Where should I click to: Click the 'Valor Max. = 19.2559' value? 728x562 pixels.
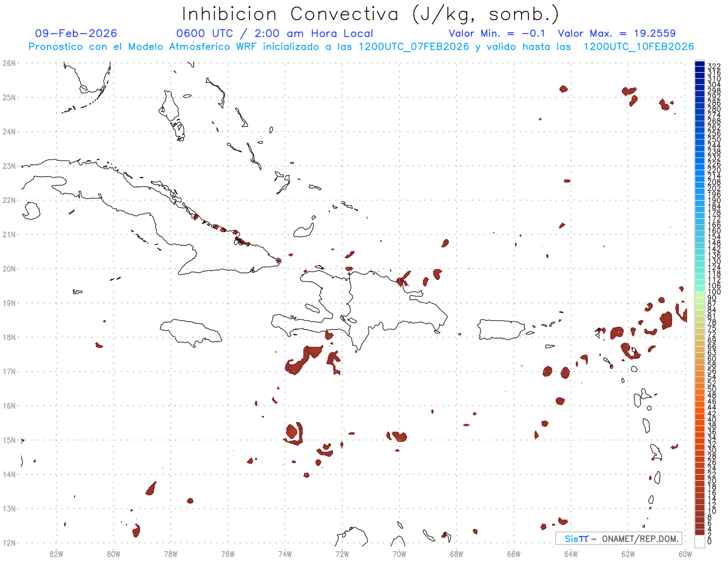click(616, 33)
